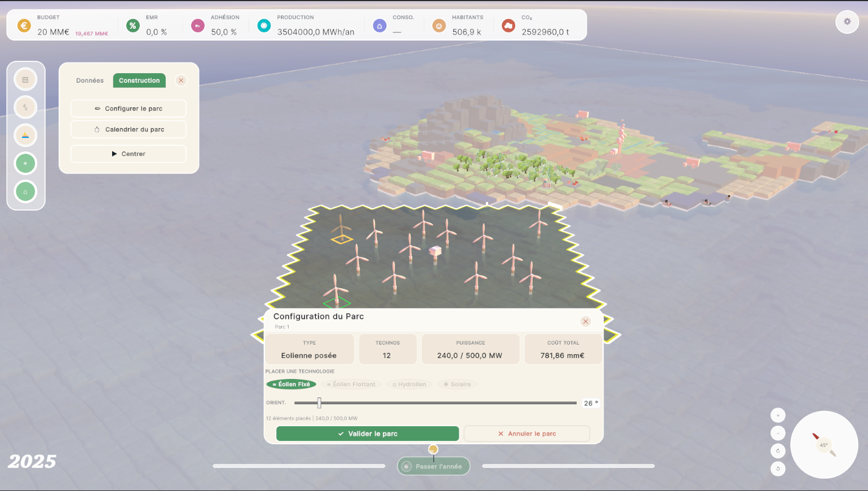Select the Hydrolien technology chip
The image size is (868, 491).
[x=409, y=385]
